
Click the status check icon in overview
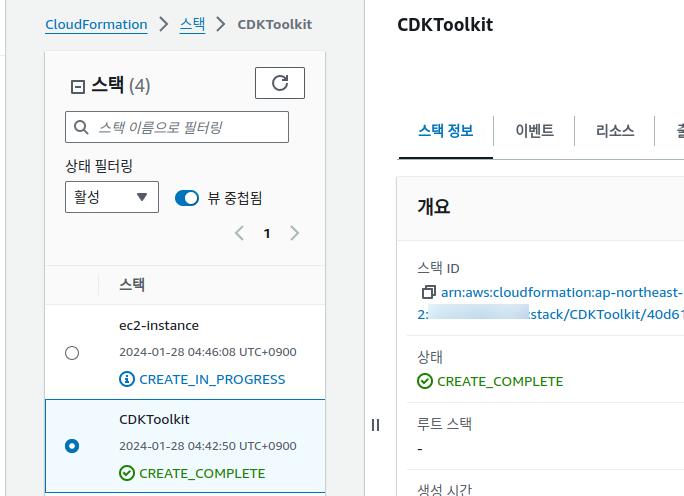[x=424, y=381]
